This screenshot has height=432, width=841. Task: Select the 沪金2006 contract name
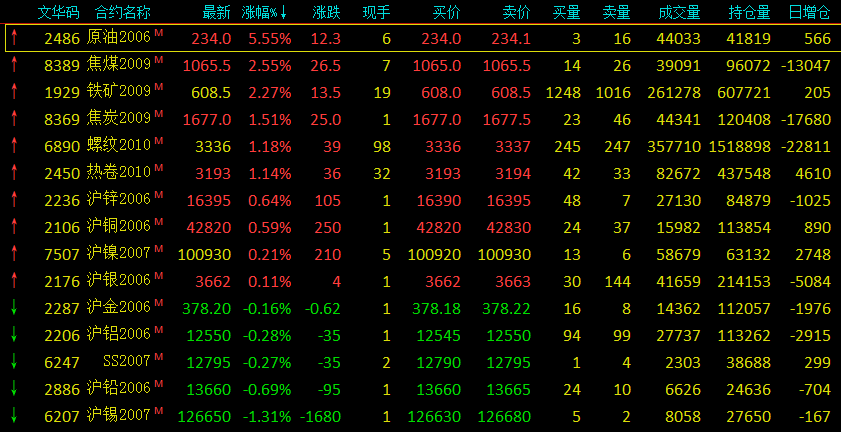(119, 307)
